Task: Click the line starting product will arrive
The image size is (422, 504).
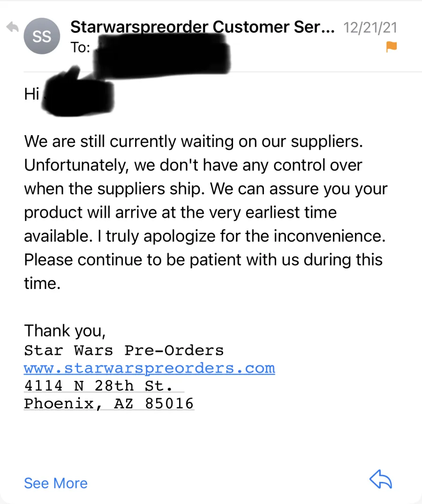Action: coord(181,213)
